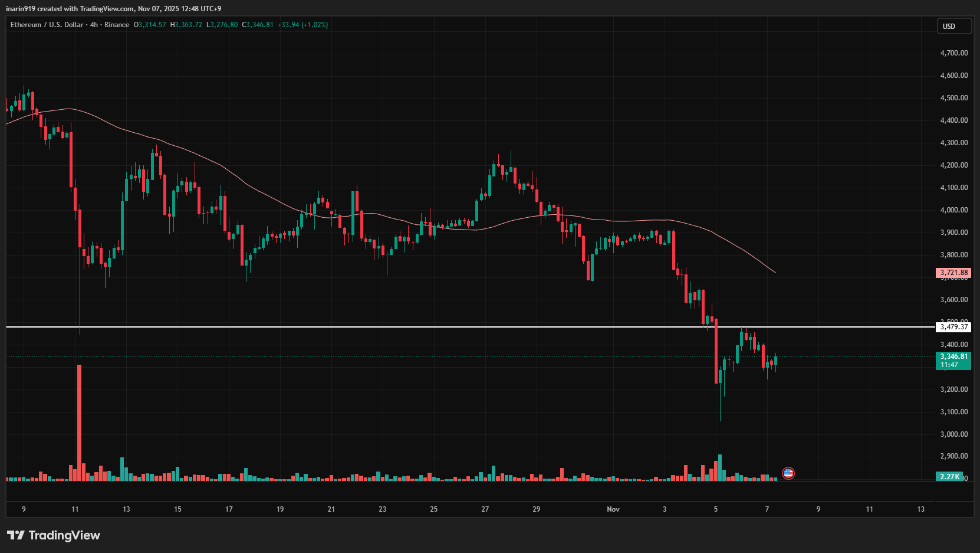This screenshot has width=980, height=553.
Task: Click the TradingView logo icon
Action: [x=16, y=535]
